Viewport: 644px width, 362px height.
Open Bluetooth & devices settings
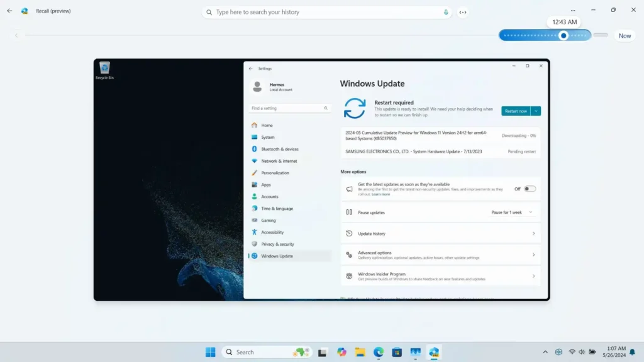tap(289, 149)
